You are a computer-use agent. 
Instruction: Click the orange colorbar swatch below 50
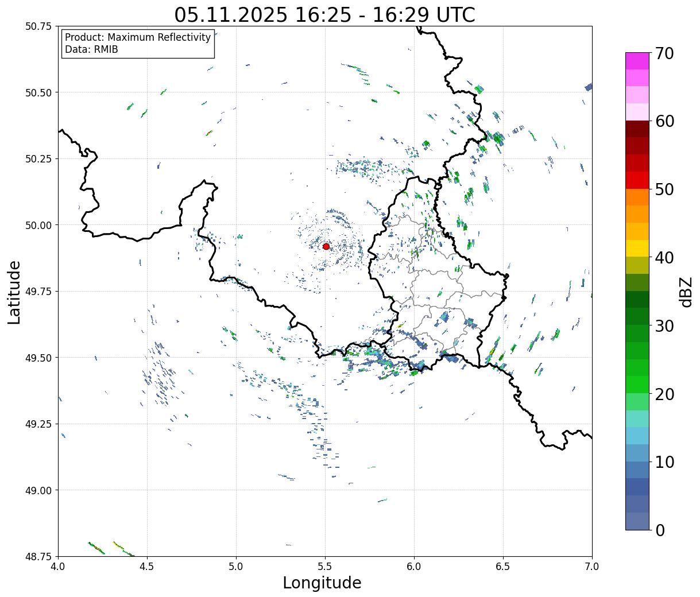point(637,197)
